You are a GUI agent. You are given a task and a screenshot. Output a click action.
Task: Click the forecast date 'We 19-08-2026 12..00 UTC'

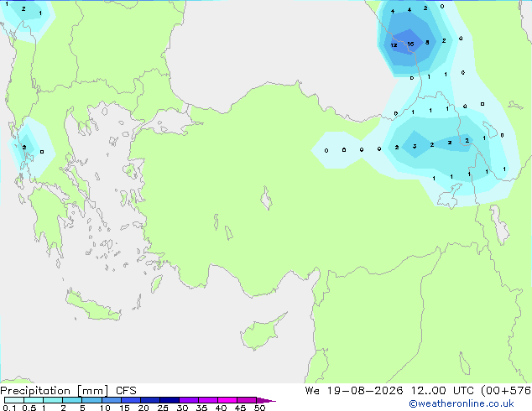pos(389,391)
